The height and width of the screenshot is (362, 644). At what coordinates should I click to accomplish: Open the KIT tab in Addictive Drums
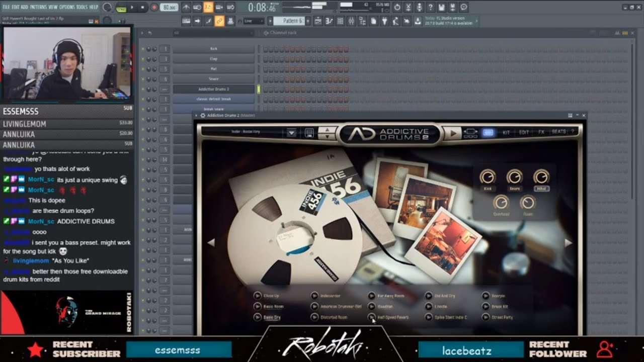pos(506,132)
